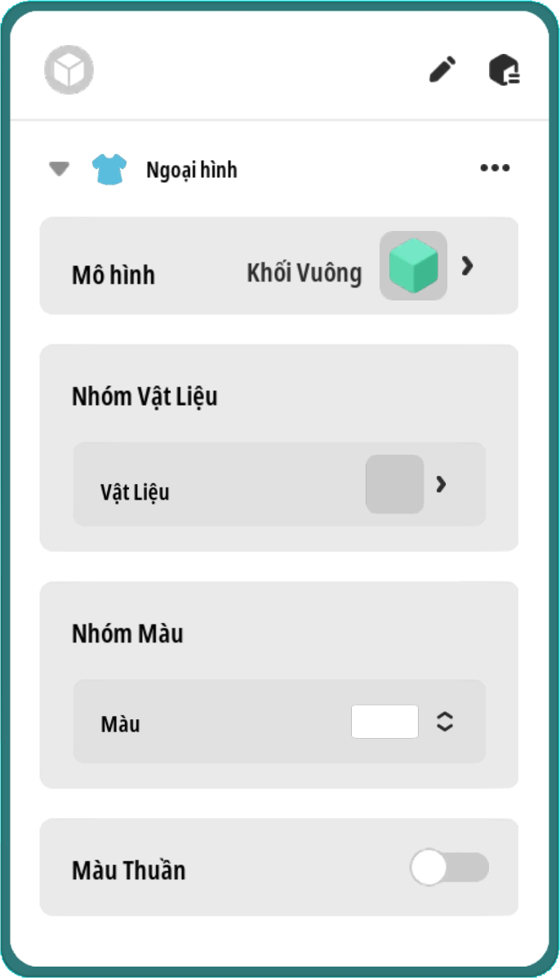This screenshot has width=560, height=978.
Task: Click the gray Vật Liệu material swatch
Action: pyautogui.click(x=394, y=484)
